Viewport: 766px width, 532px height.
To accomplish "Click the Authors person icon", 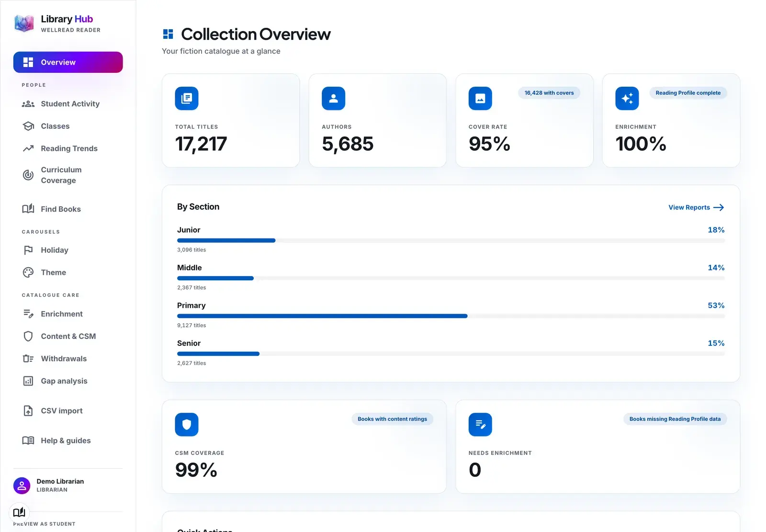I will coord(334,98).
